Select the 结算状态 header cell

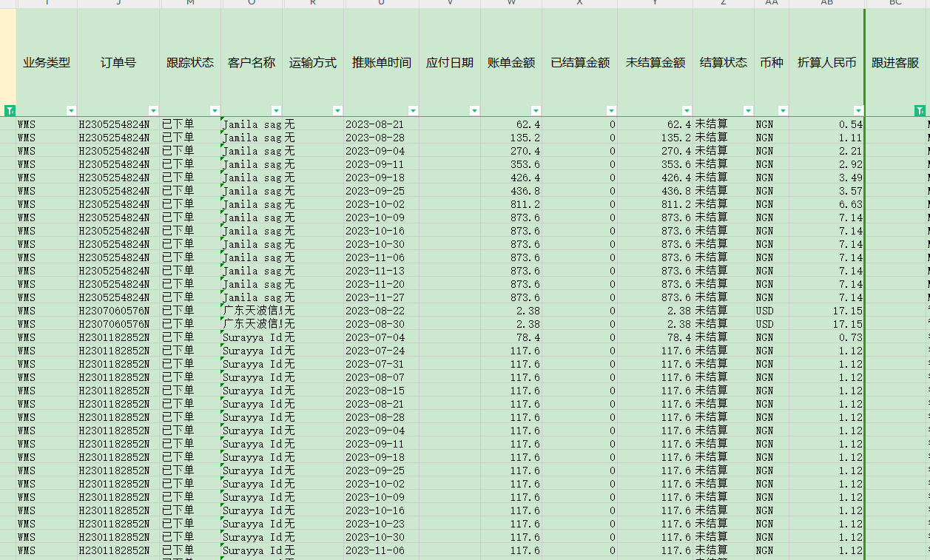(x=723, y=63)
